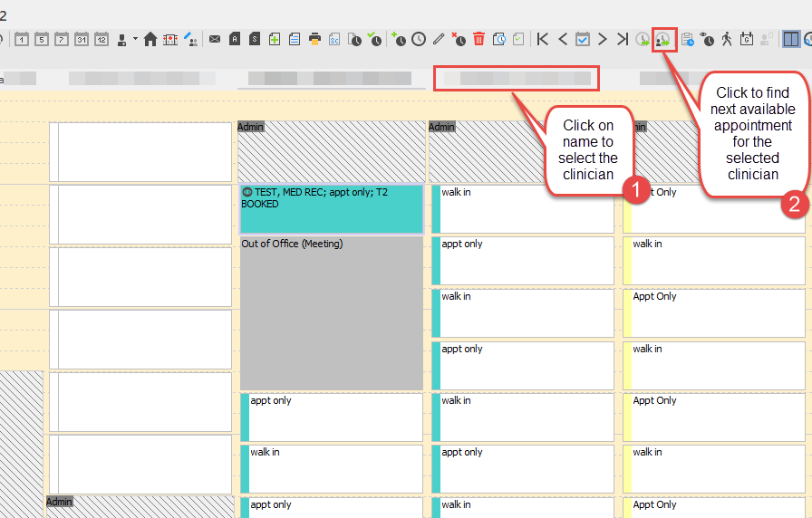This screenshot has height=518, width=812.
Task: Switch to the 31-day month view
Action: coord(82,39)
